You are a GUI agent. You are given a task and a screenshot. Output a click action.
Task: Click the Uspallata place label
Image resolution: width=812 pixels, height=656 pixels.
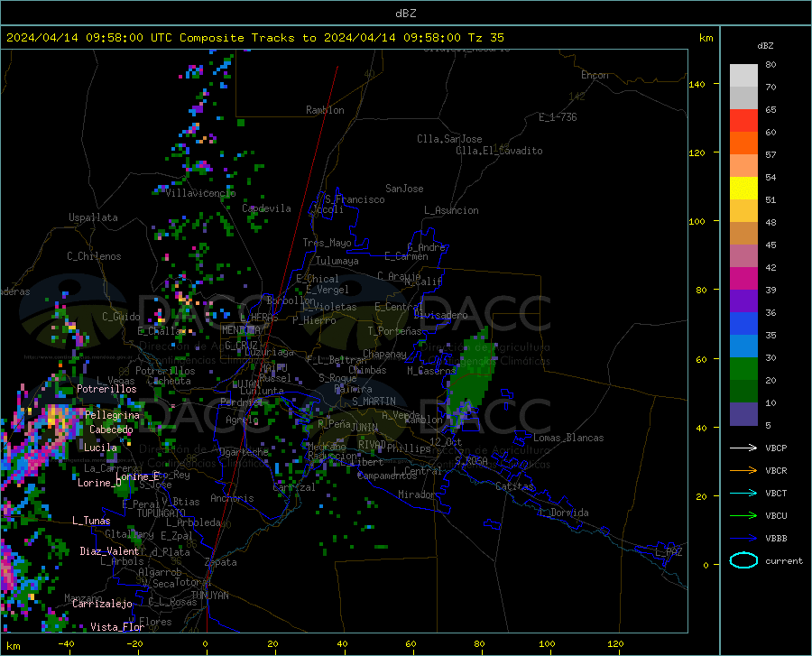93,217
